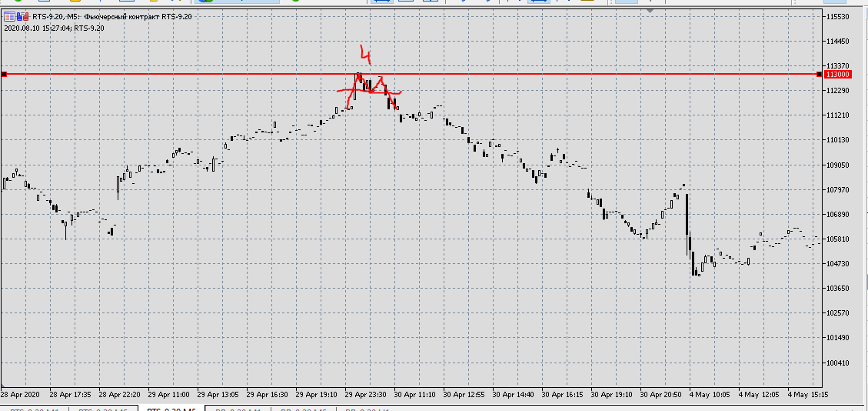Grab the right anchor of the red line
Image resolution: width=868 pixels, height=411 pixels.
coord(820,74)
